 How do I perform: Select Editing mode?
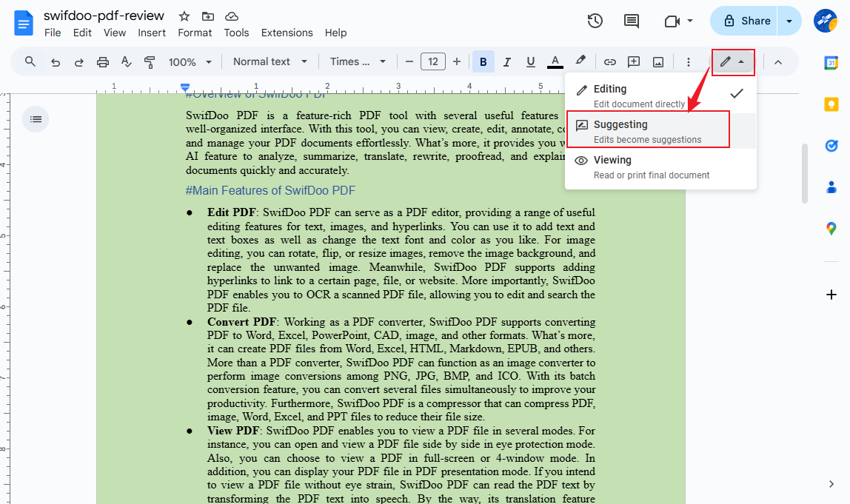click(x=660, y=95)
